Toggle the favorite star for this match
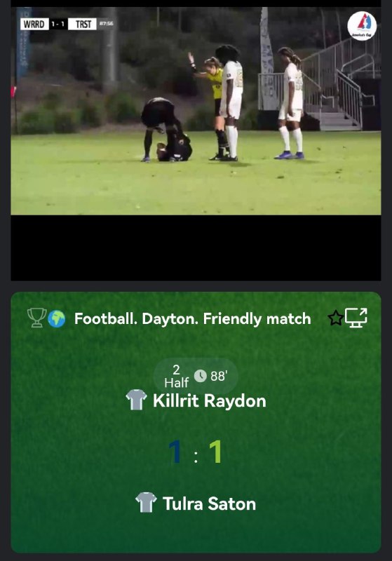The width and height of the screenshot is (392, 561). point(335,318)
